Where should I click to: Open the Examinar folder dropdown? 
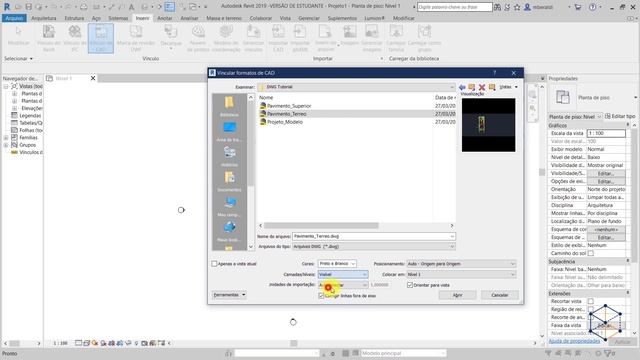(356, 87)
